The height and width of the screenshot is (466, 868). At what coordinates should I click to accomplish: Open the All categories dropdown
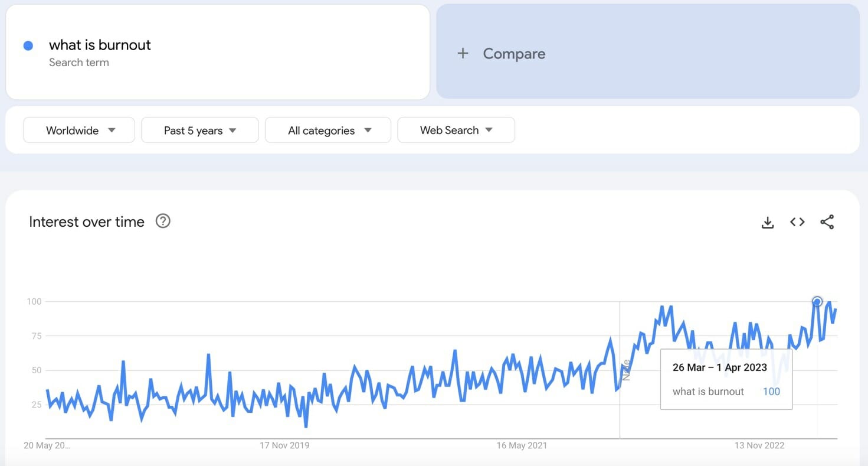click(x=328, y=131)
